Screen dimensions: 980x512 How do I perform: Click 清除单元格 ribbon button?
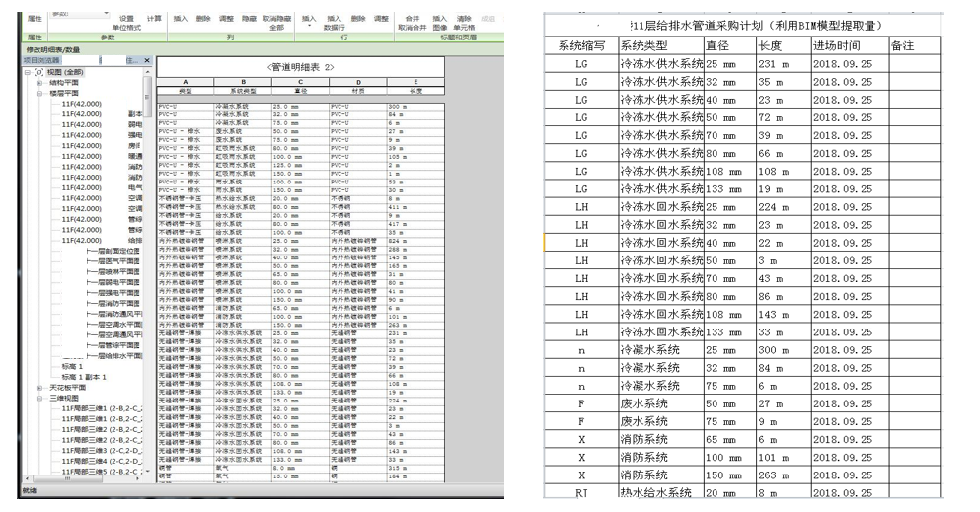click(464, 23)
